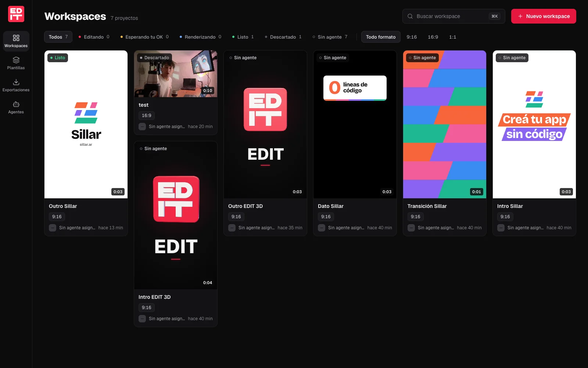Filter by 1:1 format
Image resolution: width=588 pixels, height=368 pixels.
(453, 37)
